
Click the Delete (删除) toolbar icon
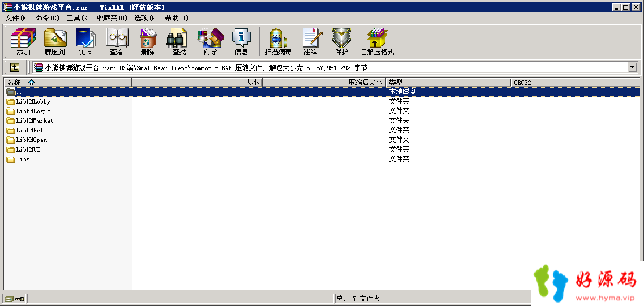coord(148,41)
